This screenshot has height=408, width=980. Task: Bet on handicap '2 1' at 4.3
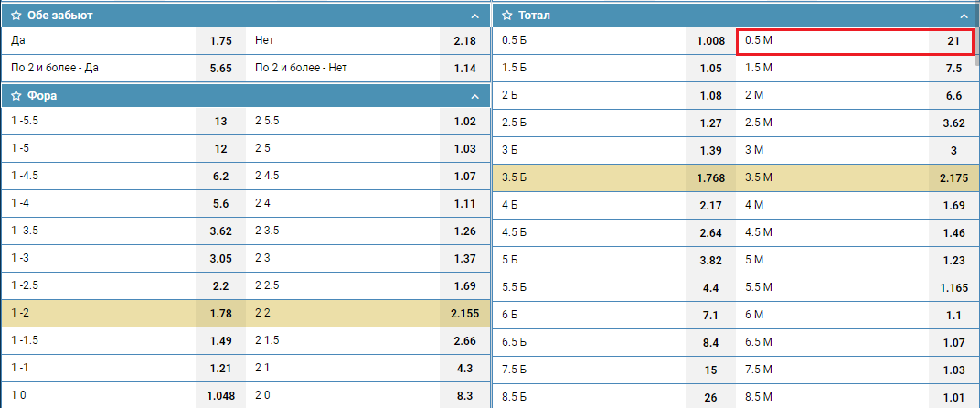[464, 368]
